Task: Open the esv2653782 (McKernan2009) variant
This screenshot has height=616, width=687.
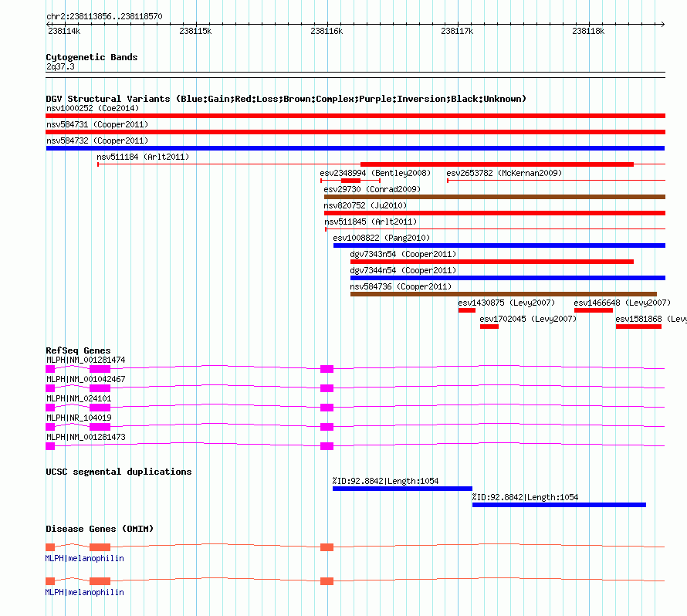Action: pyautogui.click(x=556, y=180)
